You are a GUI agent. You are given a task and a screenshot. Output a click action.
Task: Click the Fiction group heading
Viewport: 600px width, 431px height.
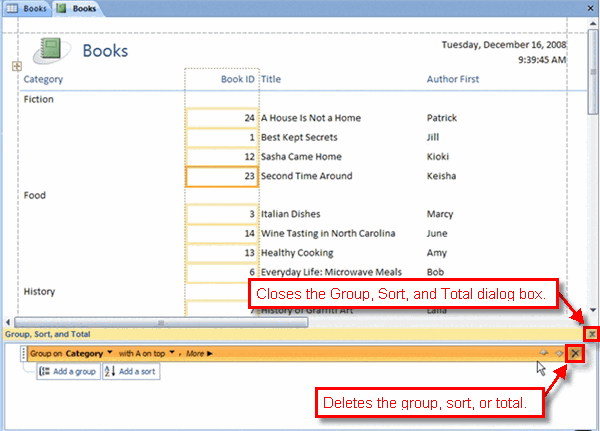click(x=39, y=99)
